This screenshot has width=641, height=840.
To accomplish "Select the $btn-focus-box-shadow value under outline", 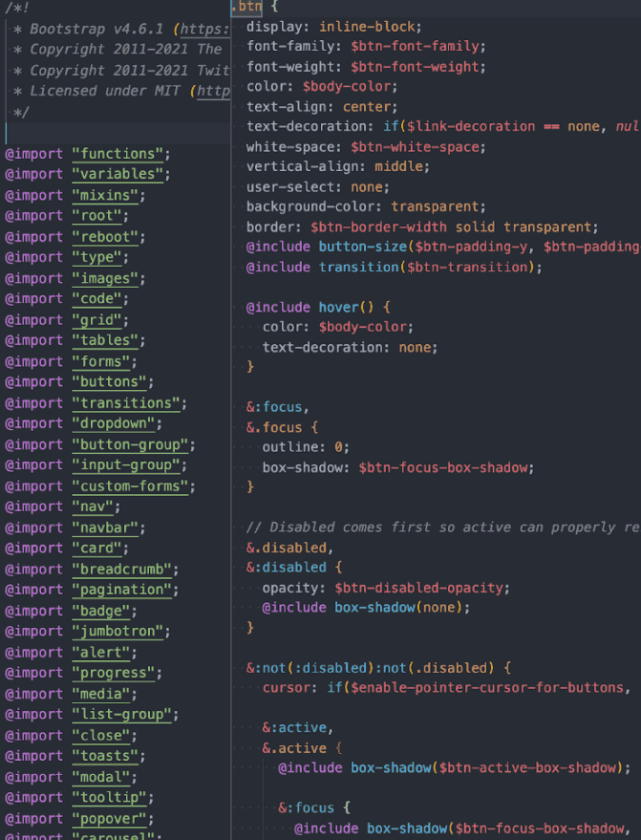I will coord(446,467).
